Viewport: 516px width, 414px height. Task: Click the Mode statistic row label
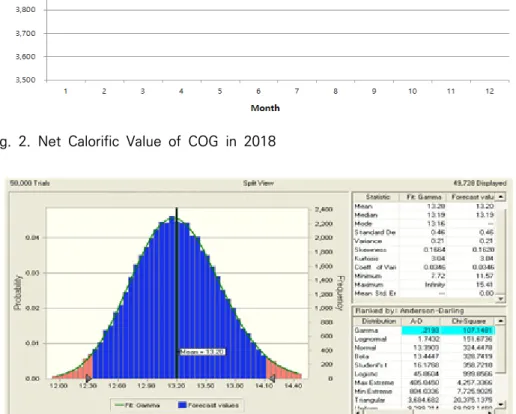click(x=363, y=224)
